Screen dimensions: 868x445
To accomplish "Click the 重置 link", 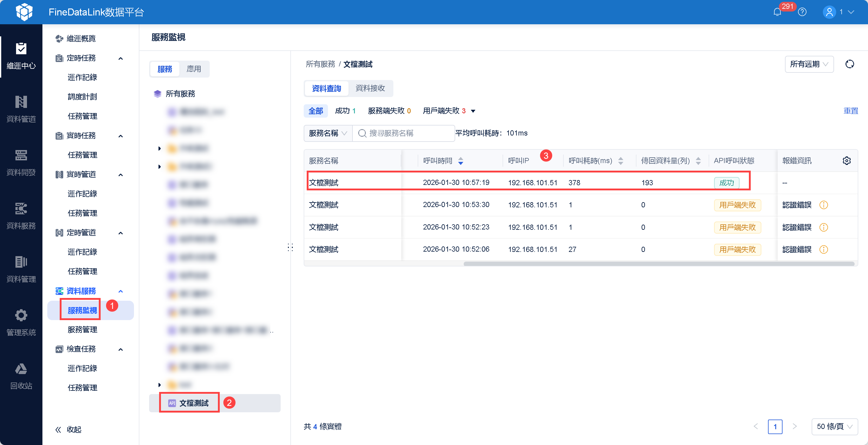I will (850, 111).
